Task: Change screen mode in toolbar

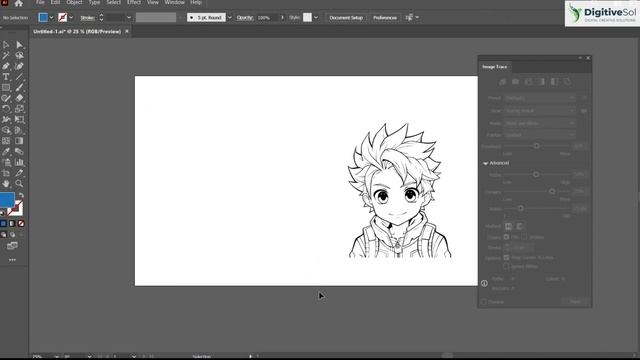Action: click(x=12, y=246)
